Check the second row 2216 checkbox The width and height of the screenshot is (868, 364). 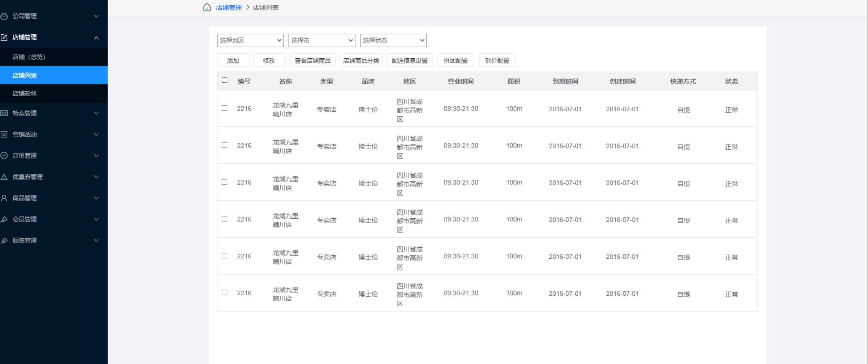coord(225,145)
